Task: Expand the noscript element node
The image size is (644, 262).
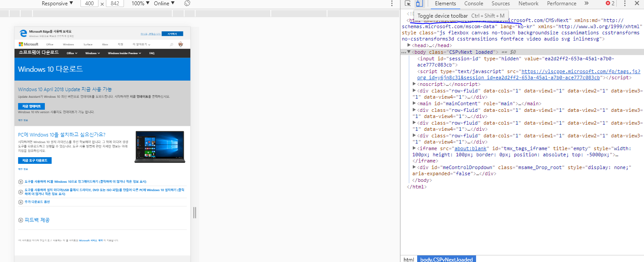Action: pos(415,84)
